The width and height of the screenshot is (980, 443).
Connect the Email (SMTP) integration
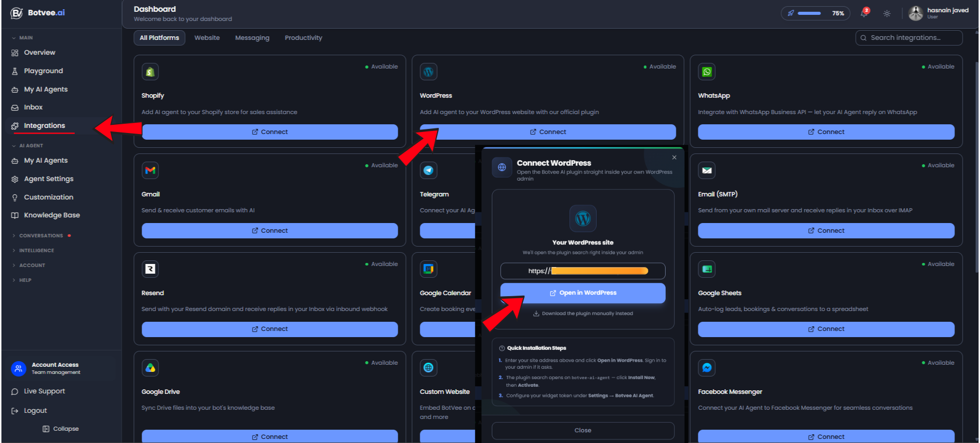[826, 231]
